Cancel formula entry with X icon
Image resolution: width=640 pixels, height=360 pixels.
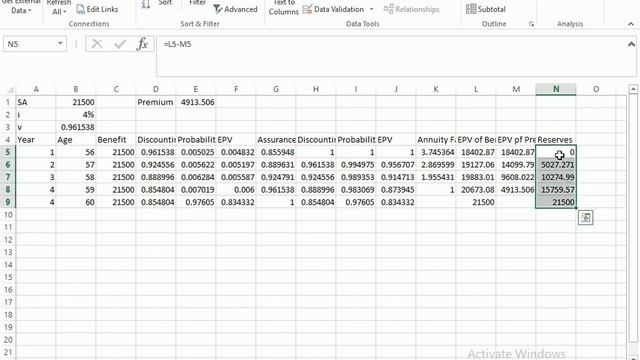97,44
